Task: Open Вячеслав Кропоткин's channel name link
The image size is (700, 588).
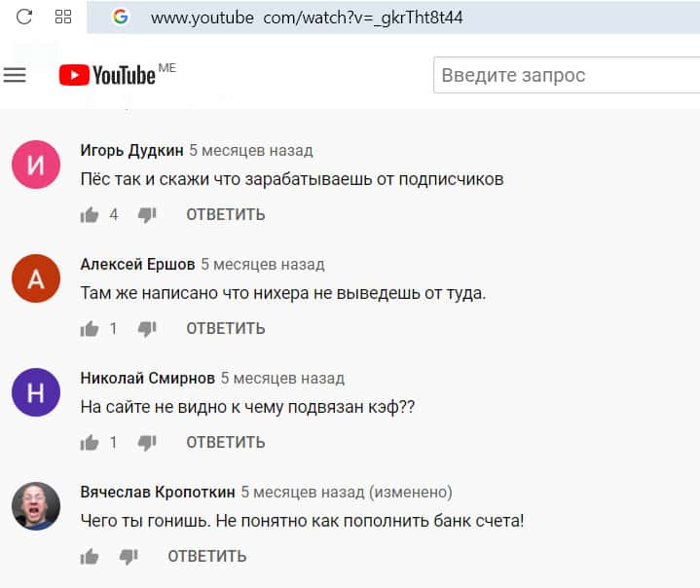Action: click(156, 493)
